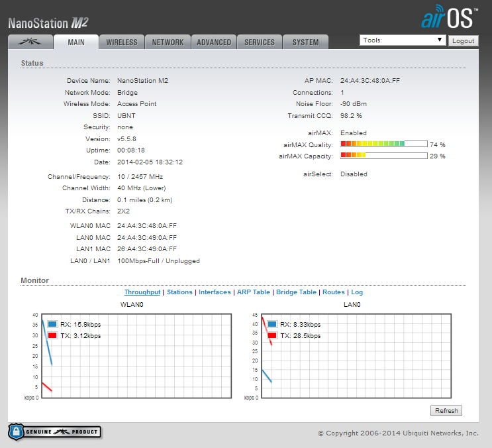
Task: Switch to the MAIN tab
Action: coord(76,42)
